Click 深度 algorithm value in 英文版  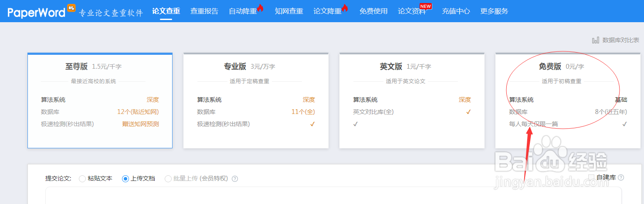tap(465, 100)
